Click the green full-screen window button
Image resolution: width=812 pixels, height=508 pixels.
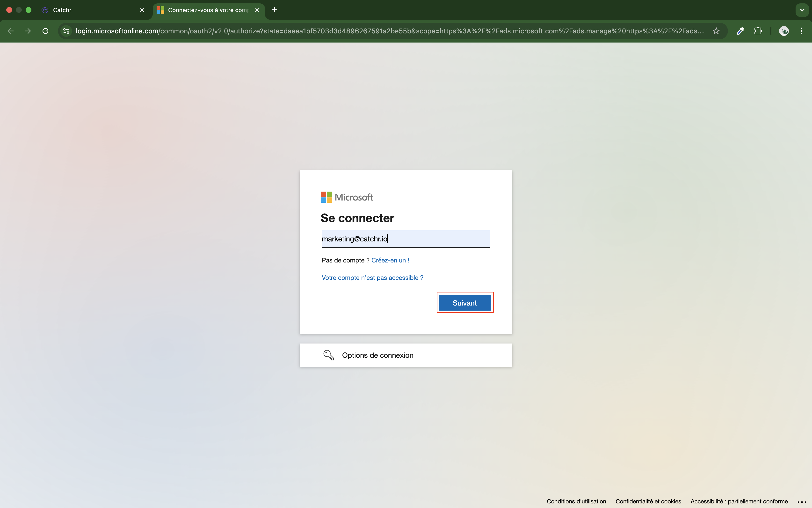click(x=29, y=10)
